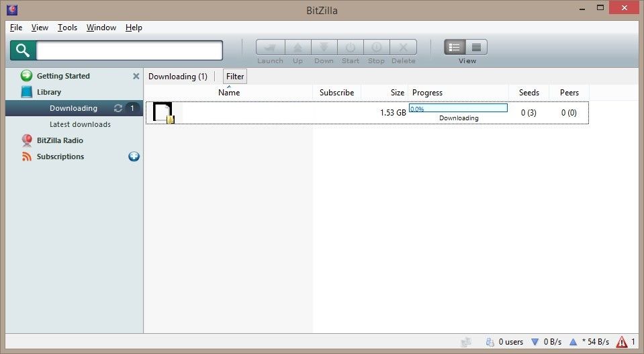This screenshot has width=644, height=354.
Task: Click the BitZilla app icon in title bar
Action: (12, 9)
